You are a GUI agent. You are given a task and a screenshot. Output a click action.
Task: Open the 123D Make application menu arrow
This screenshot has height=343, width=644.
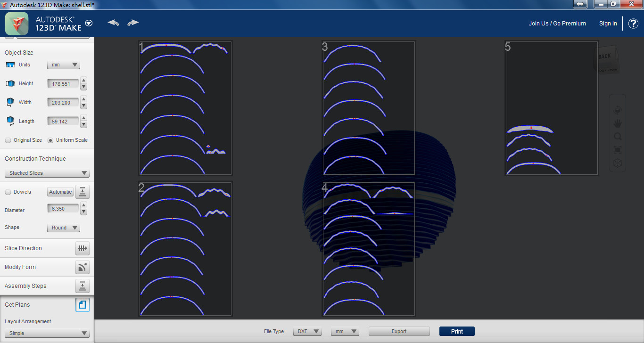point(89,23)
